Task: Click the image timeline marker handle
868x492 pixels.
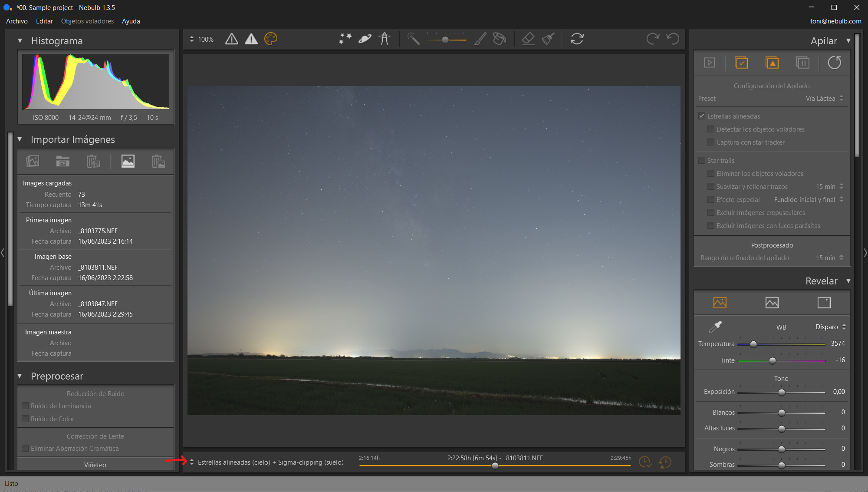Action: [495, 466]
